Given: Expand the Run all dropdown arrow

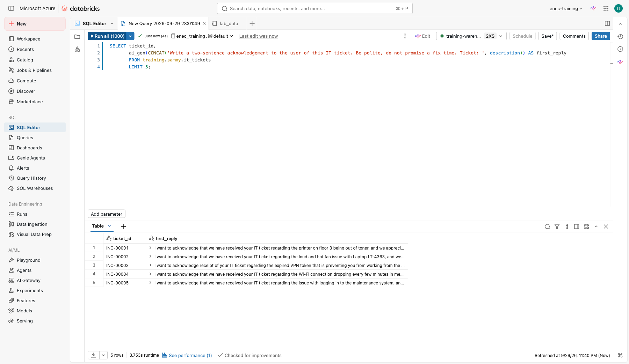Looking at the screenshot, I should [130, 36].
